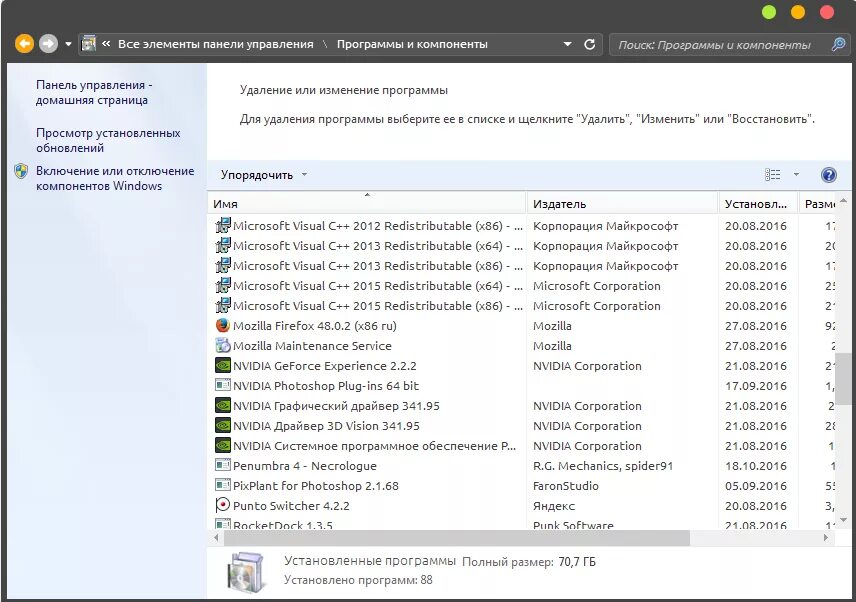Select 'Punto Switcher 4.2.2' entry
Viewport: 856px width, 602px height.
pos(291,506)
